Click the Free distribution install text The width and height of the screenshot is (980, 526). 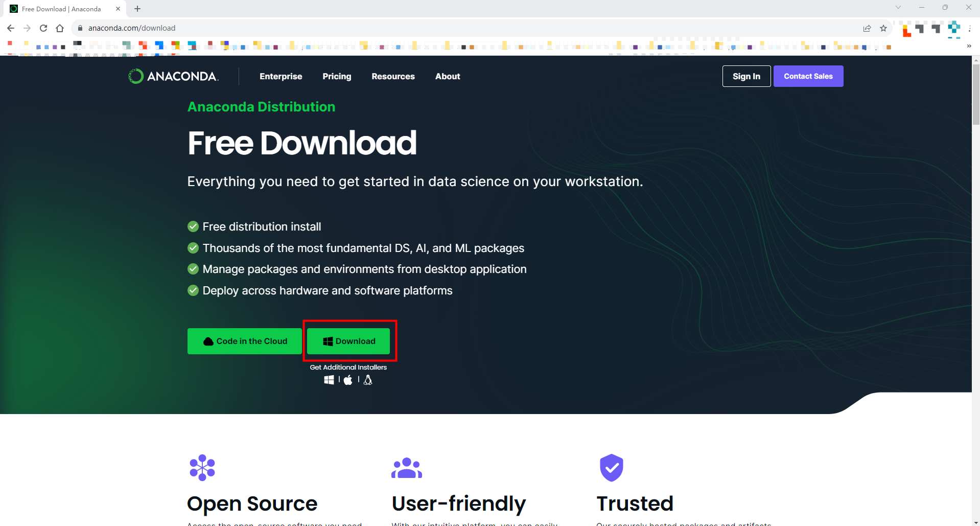click(262, 226)
